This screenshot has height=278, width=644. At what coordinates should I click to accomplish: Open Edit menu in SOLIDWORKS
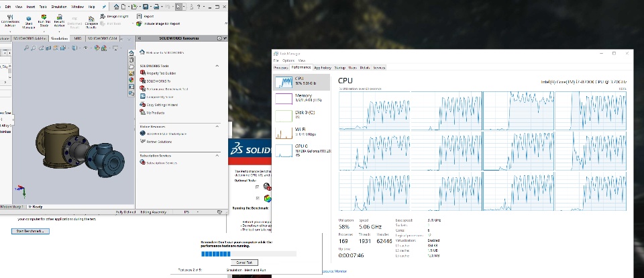pos(8,7)
